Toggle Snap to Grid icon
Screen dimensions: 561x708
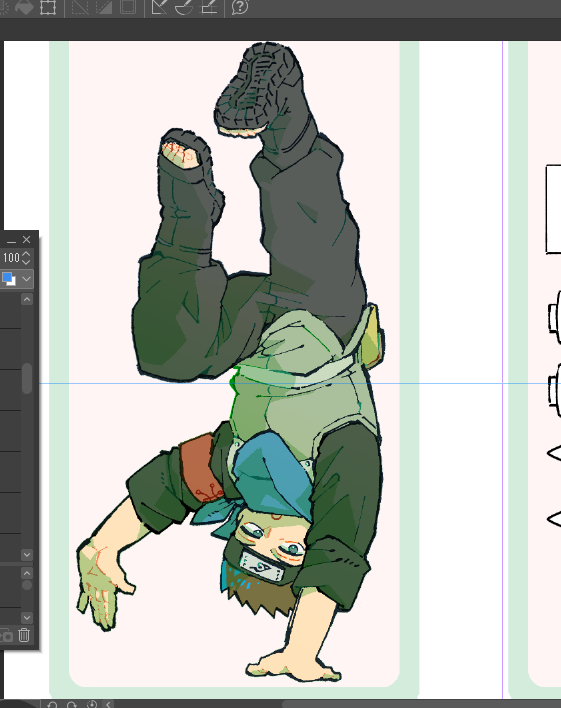208,6
